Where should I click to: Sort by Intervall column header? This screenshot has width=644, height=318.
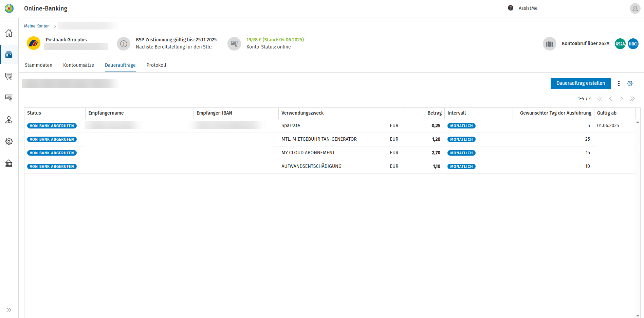coord(478,113)
